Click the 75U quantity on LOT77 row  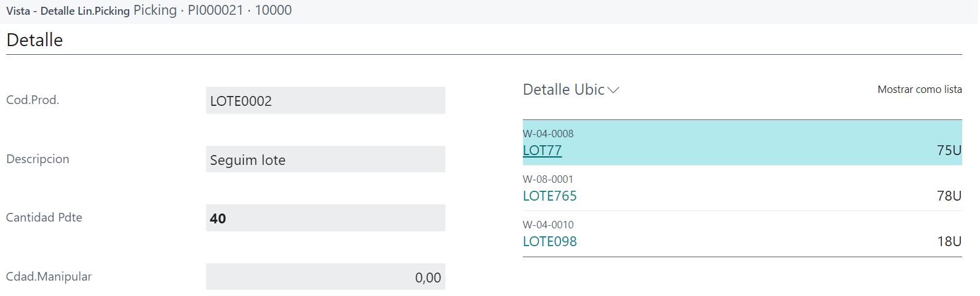pyautogui.click(x=949, y=151)
